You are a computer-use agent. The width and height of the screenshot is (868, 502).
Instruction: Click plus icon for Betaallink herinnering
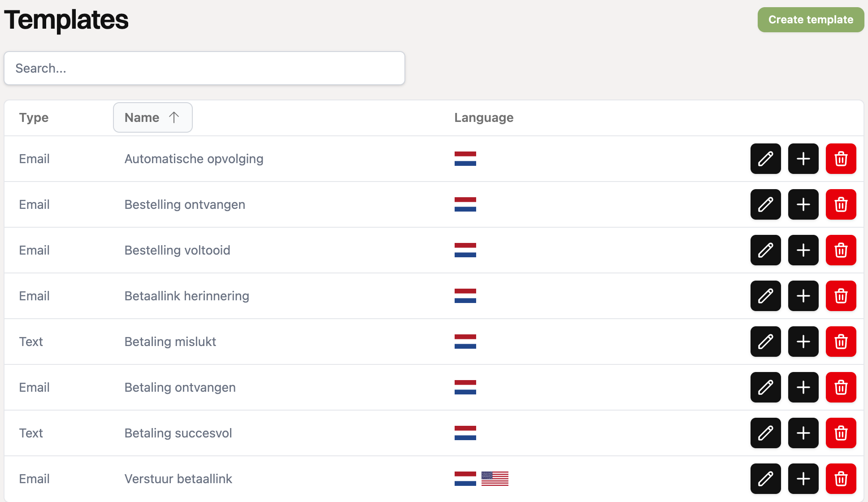(x=803, y=296)
